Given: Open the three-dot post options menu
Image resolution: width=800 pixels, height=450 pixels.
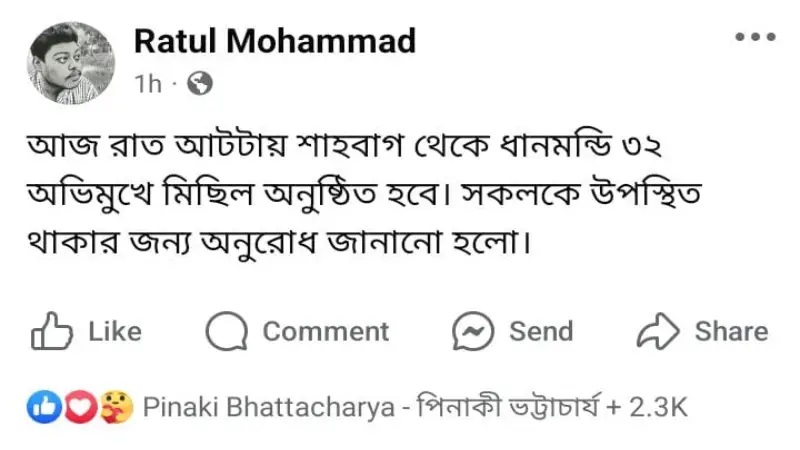Looking at the screenshot, I should [x=756, y=37].
